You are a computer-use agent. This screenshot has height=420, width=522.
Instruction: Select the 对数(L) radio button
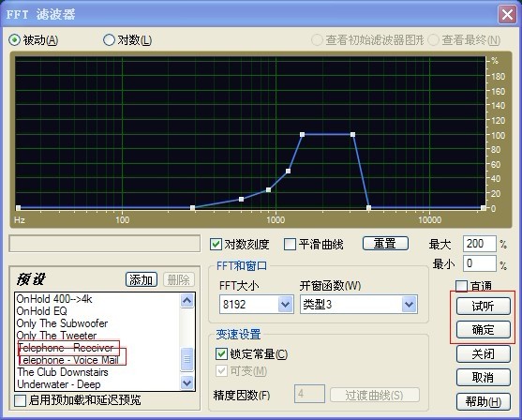[109, 40]
